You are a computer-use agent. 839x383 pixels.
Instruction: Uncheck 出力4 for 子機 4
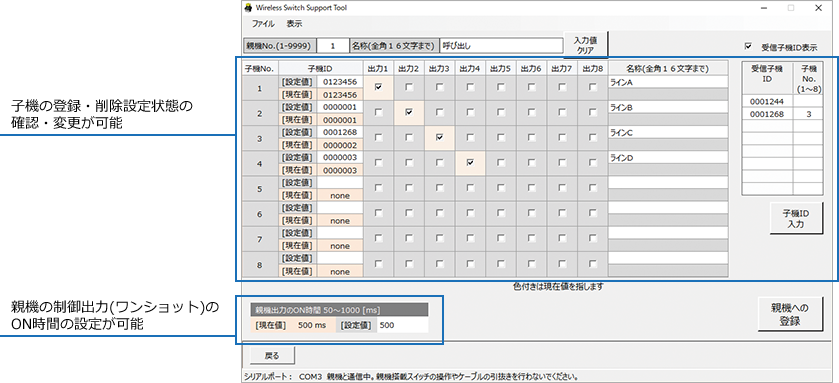click(470, 163)
